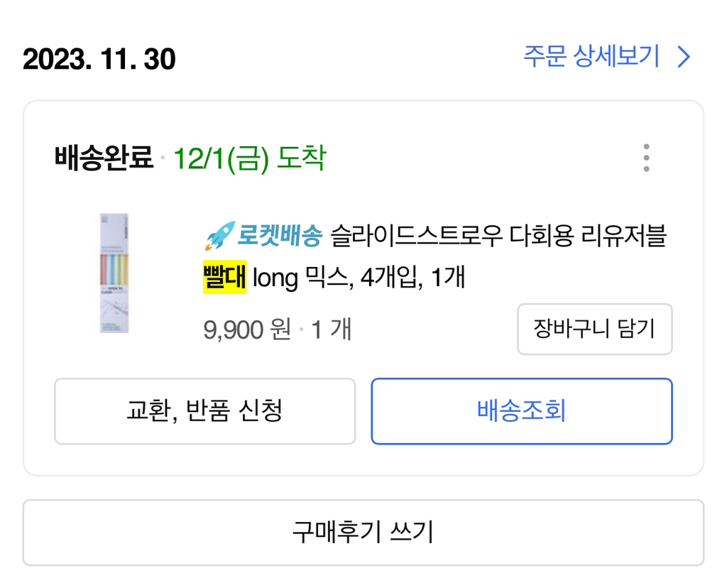
Task: Select the quantity text showing 1 개
Action: point(331,329)
